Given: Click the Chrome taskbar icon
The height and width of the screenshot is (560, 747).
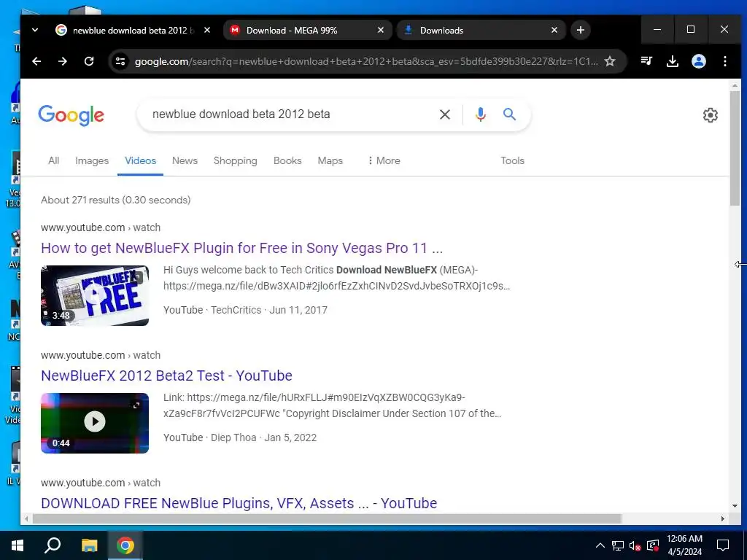Looking at the screenshot, I should click(x=125, y=545).
